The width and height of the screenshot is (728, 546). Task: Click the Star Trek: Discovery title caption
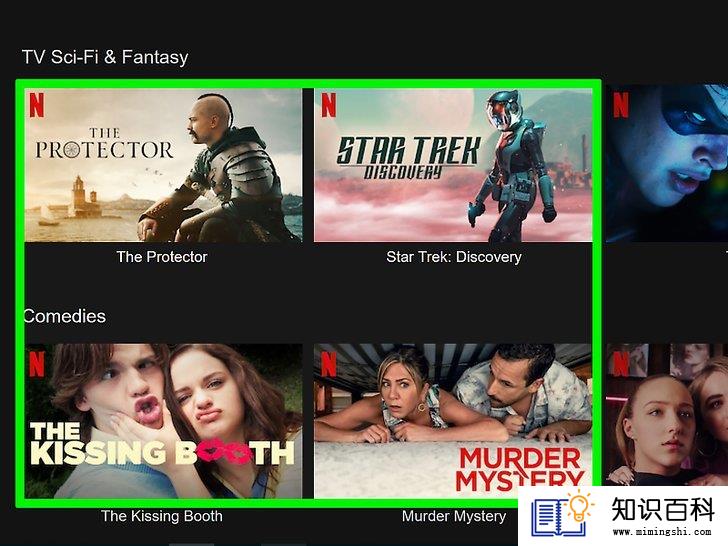click(454, 257)
